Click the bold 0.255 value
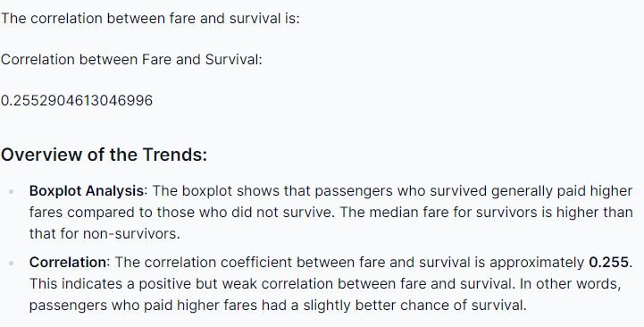644x327 pixels. click(x=608, y=262)
